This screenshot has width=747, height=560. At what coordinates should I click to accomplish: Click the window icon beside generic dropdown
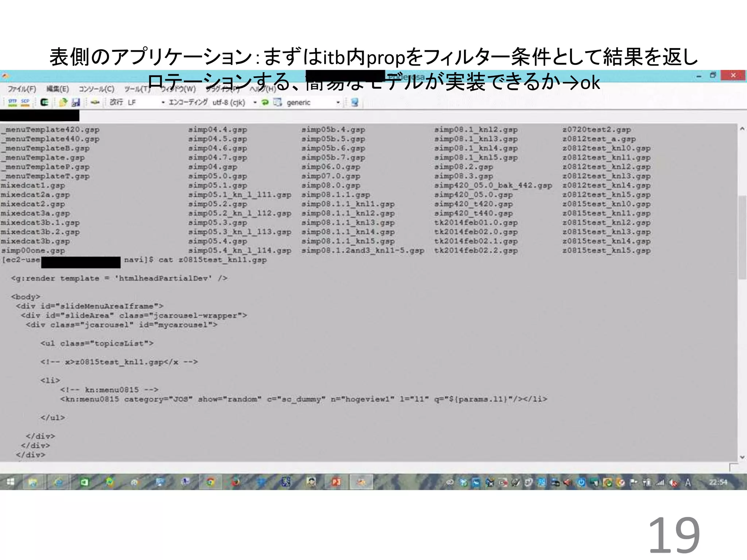coord(278,102)
